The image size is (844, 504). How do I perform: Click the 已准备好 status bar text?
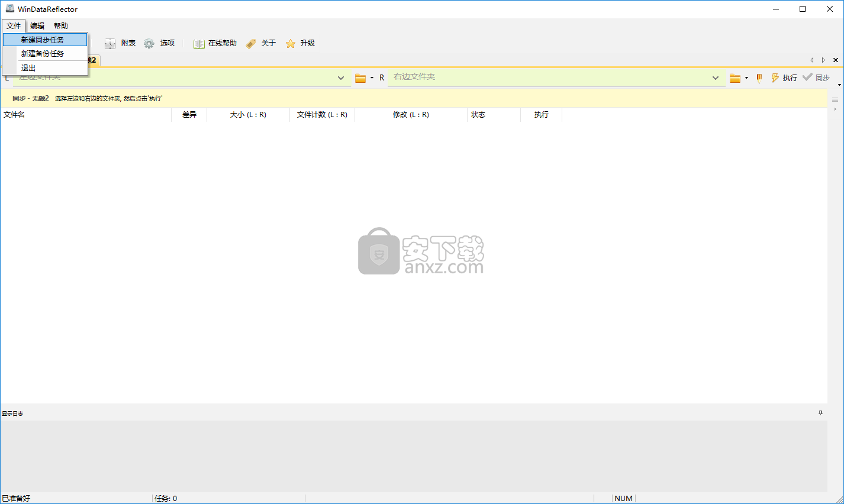17,498
